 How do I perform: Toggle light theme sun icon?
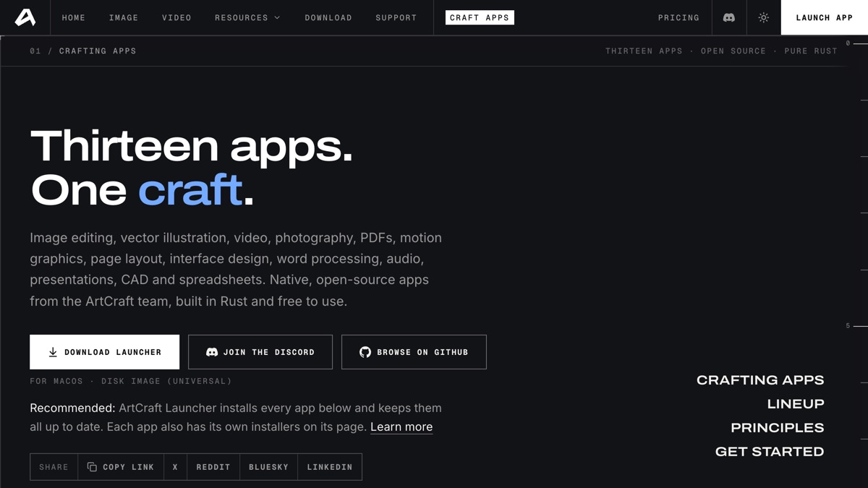[764, 17]
